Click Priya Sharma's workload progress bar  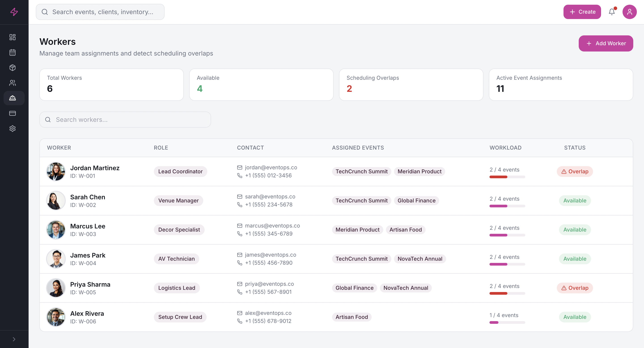pyautogui.click(x=507, y=293)
